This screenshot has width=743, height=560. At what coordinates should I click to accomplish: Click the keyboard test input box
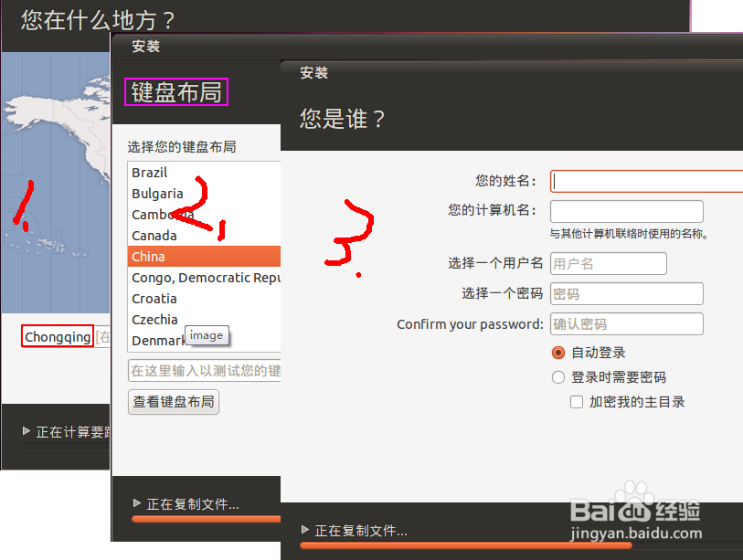[205, 369]
